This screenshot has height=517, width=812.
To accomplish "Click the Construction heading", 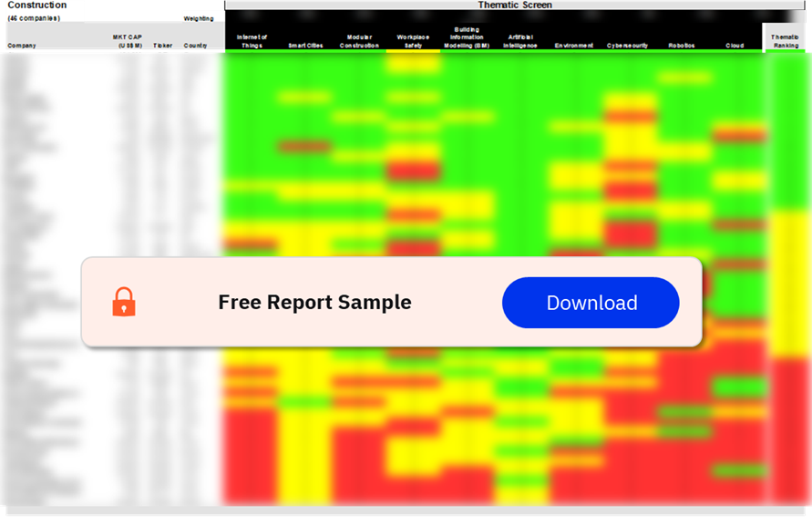I will click(x=36, y=5).
